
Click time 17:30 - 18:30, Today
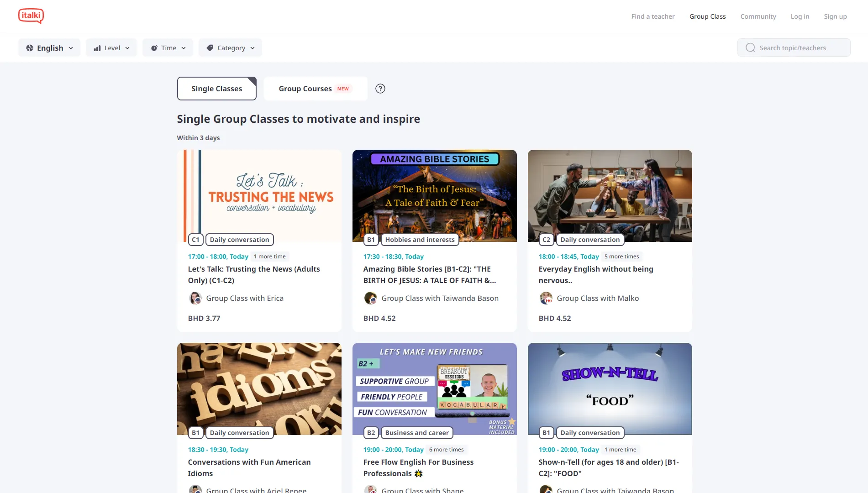pos(394,257)
